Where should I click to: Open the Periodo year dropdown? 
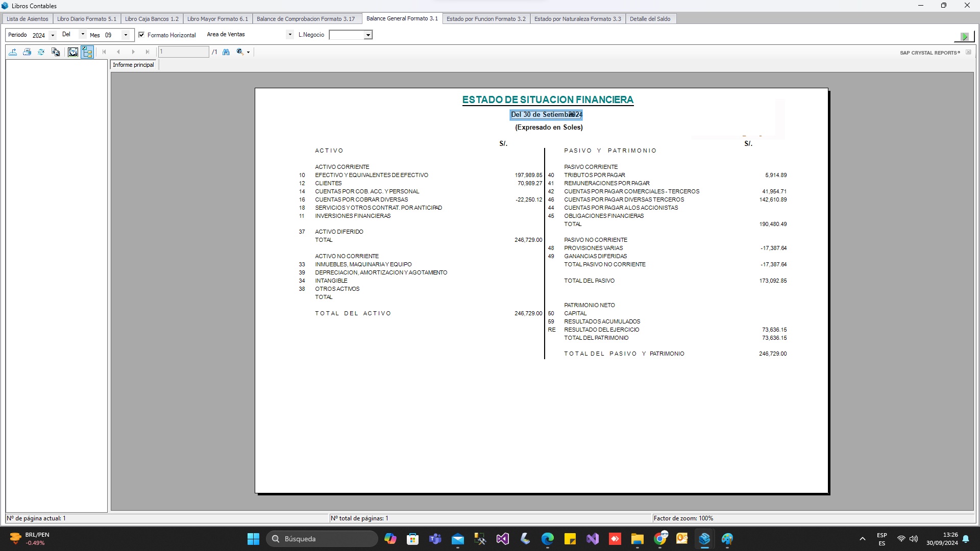coord(53,35)
